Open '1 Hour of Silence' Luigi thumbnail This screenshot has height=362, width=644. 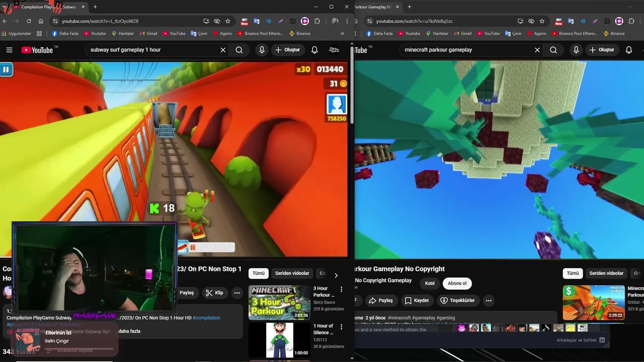coord(279,340)
